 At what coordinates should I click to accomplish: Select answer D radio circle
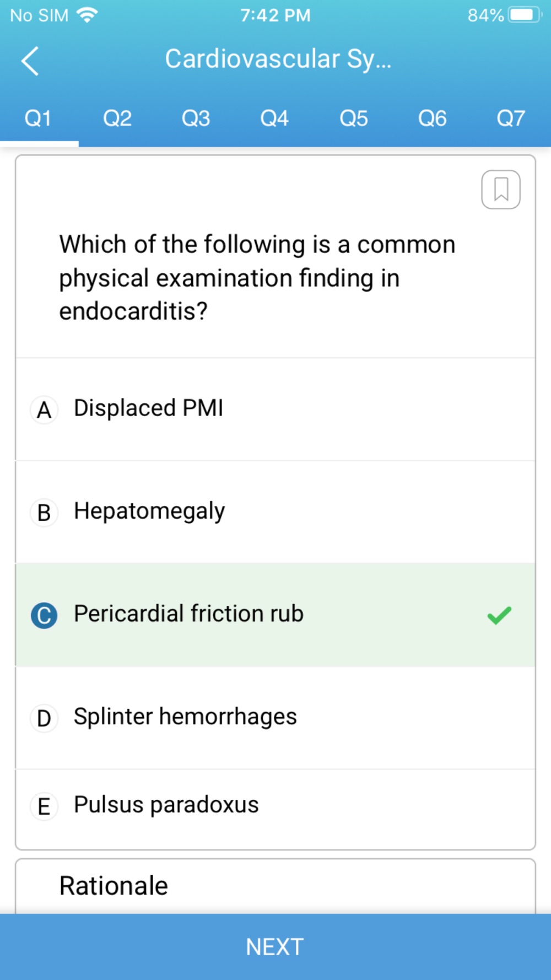[x=44, y=718]
